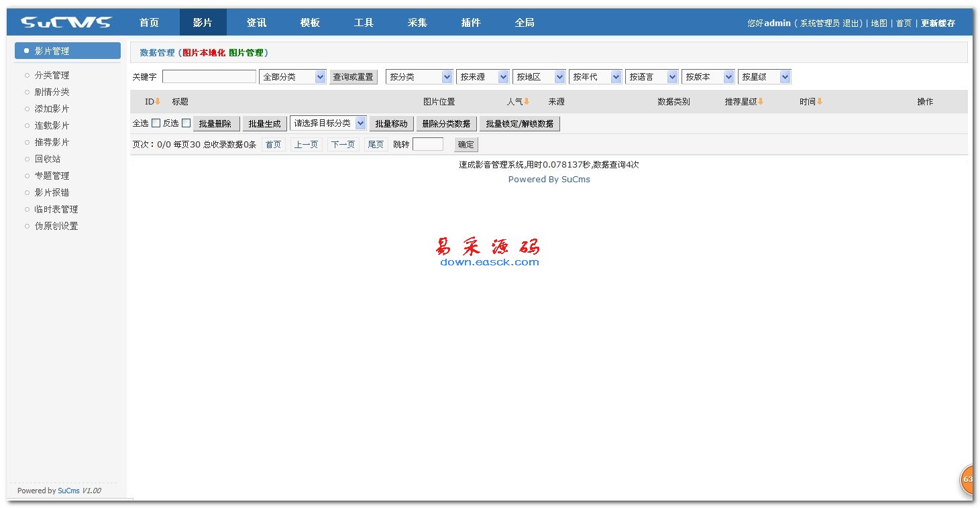Open the 资讯 top menu tab
The width and height of the screenshot is (980, 508).
tap(256, 23)
